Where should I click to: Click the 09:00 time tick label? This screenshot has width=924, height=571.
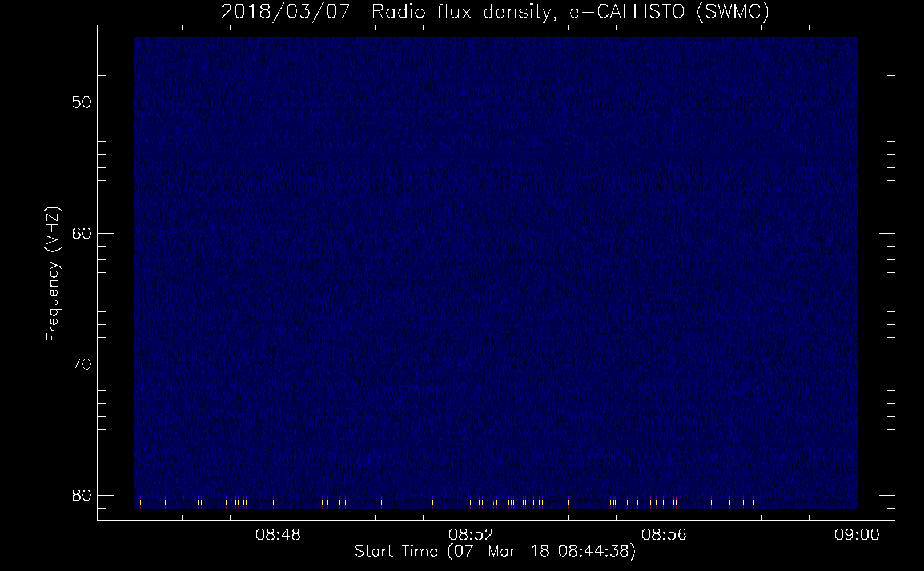tap(858, 536)
